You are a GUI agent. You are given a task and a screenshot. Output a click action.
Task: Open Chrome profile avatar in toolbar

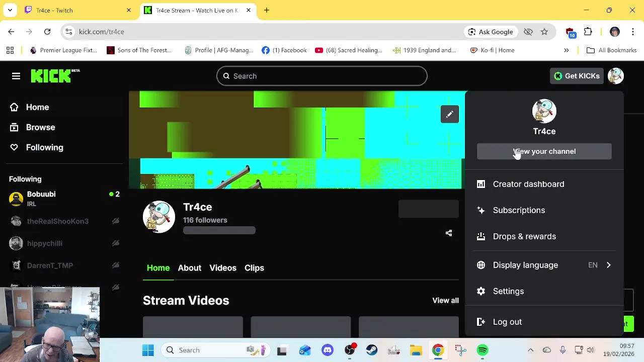click(x=615, y=32)
